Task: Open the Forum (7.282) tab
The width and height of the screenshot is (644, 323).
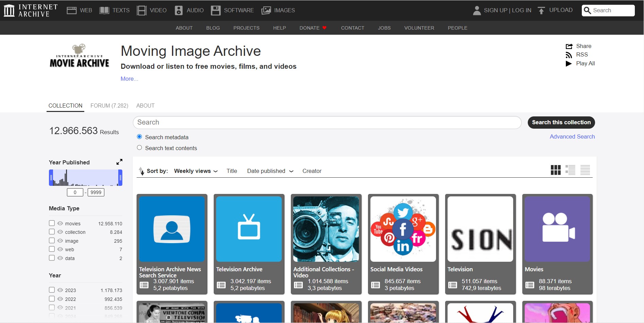Action: click(109, 106)
